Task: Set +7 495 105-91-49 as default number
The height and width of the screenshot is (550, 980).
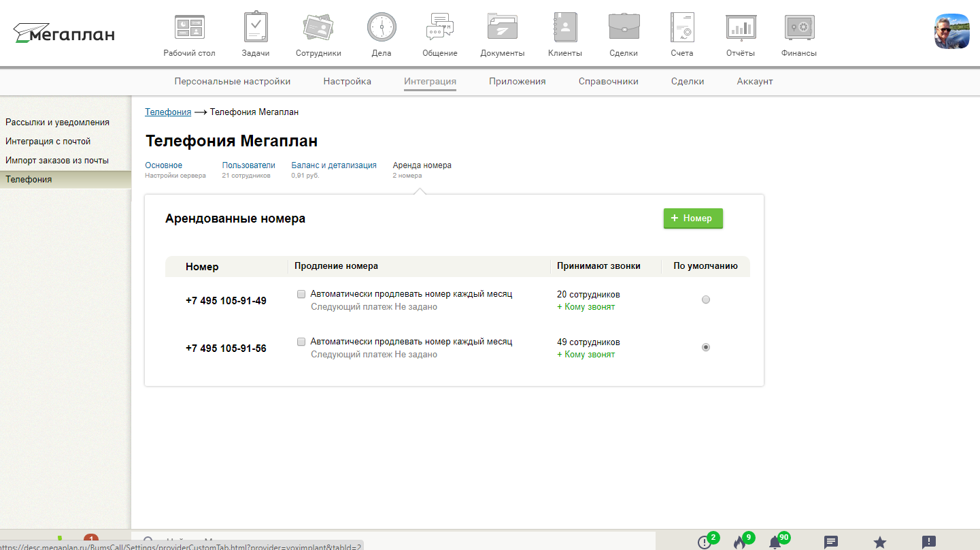Action: 706,300
